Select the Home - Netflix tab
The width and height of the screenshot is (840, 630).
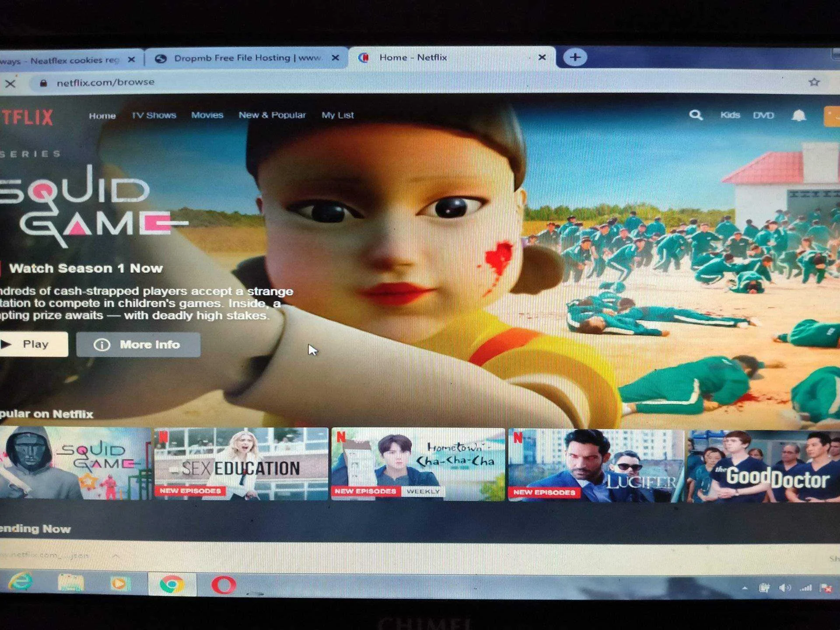451,57
